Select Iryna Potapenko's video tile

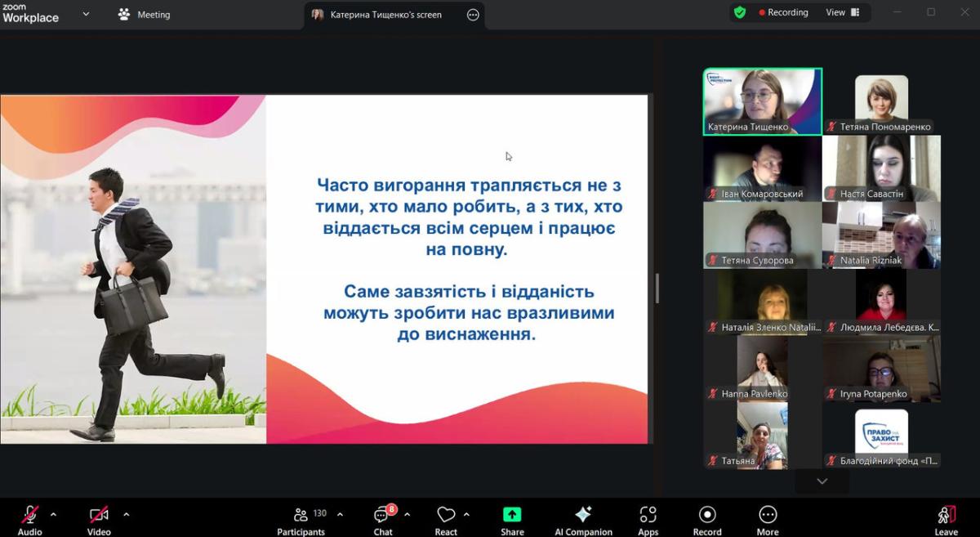(881, 369)
